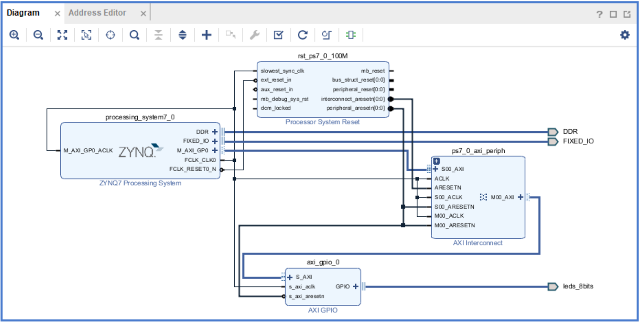Screen dimensions: 644x324
Task: Expand the ps7_0_axi_periph block hierarchy
Action: pos(436,161)
